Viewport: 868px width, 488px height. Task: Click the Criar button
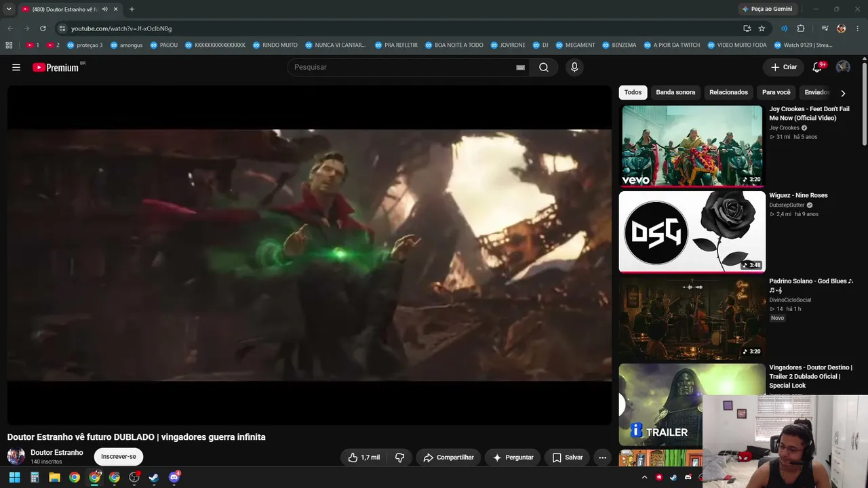(783, 67)
